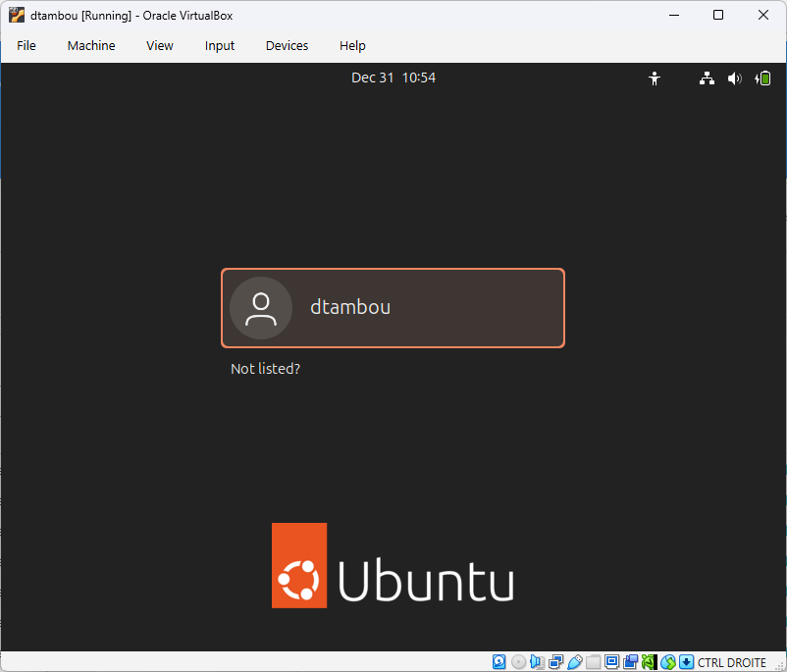
Task: Open the Machine menu
Action: pos(91,46)
